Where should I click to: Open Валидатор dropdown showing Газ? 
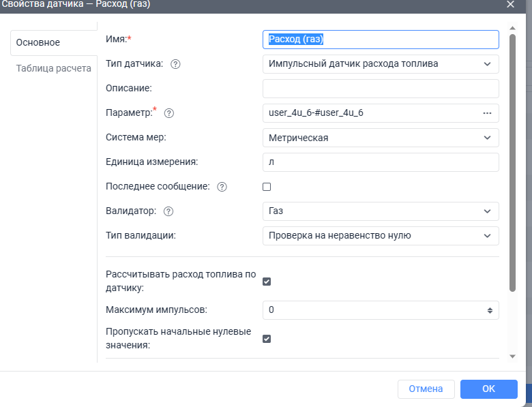click(381, 211)
